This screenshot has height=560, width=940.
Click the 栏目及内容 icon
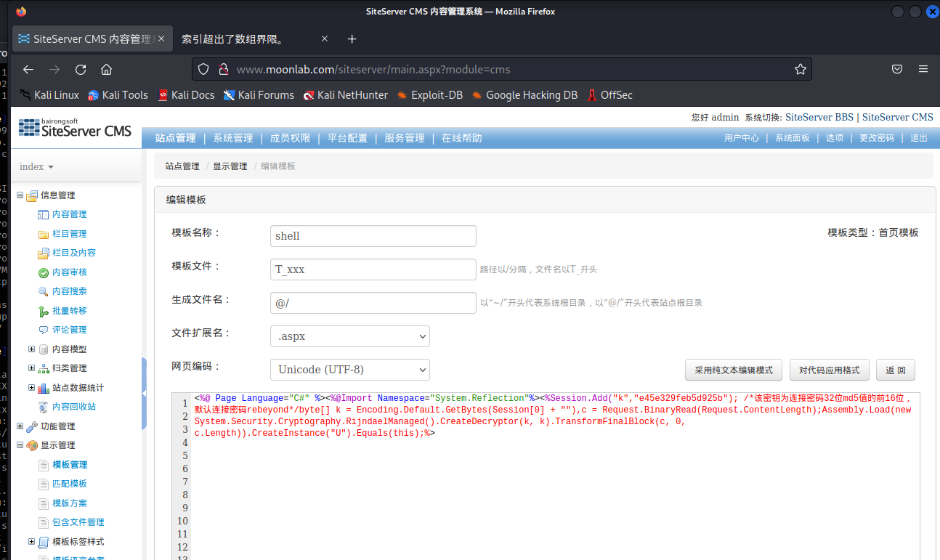click(43, 253)
